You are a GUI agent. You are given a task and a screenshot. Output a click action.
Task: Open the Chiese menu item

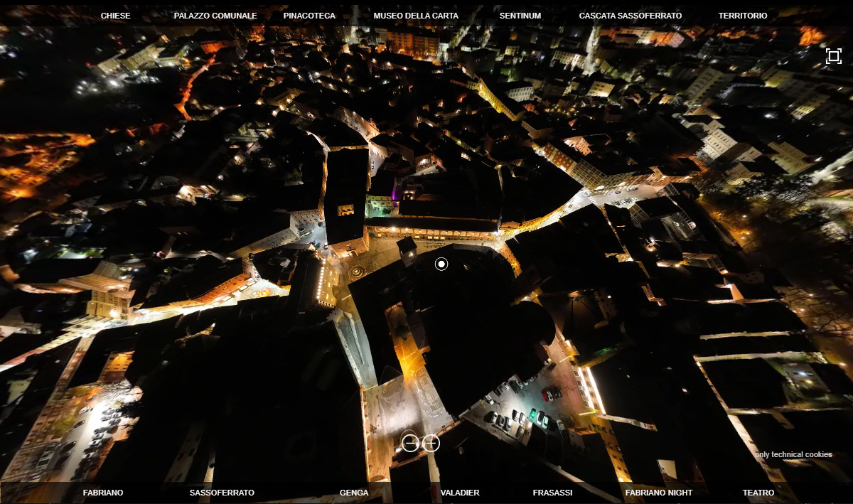[x=115, y=16]
